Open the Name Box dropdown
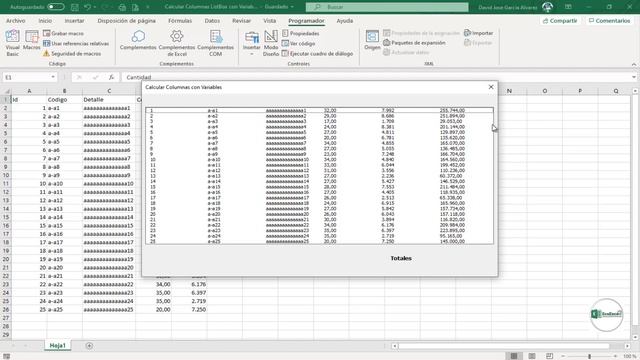Image resolution: width=640 pixels, height=360 pixels. point(53,77)
